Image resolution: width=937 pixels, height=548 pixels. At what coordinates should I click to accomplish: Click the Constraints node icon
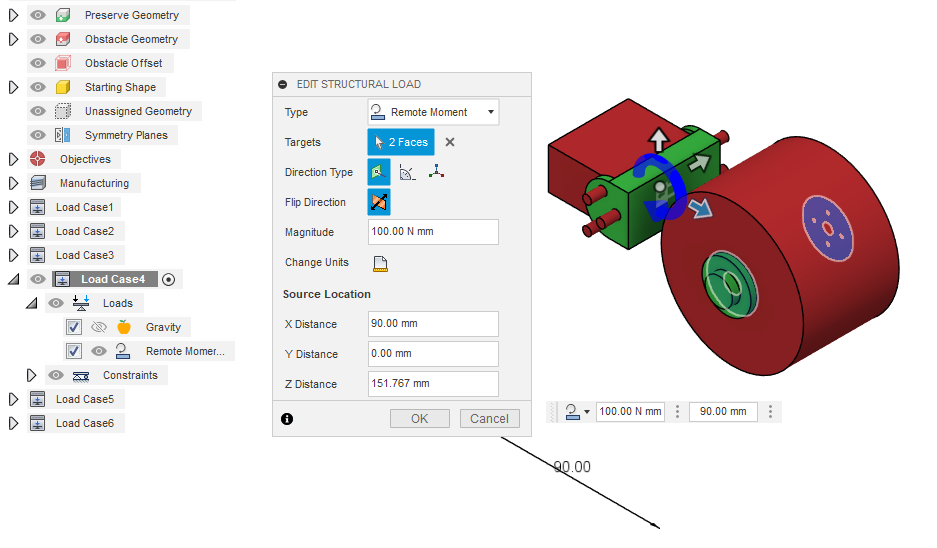pos(81,375)
